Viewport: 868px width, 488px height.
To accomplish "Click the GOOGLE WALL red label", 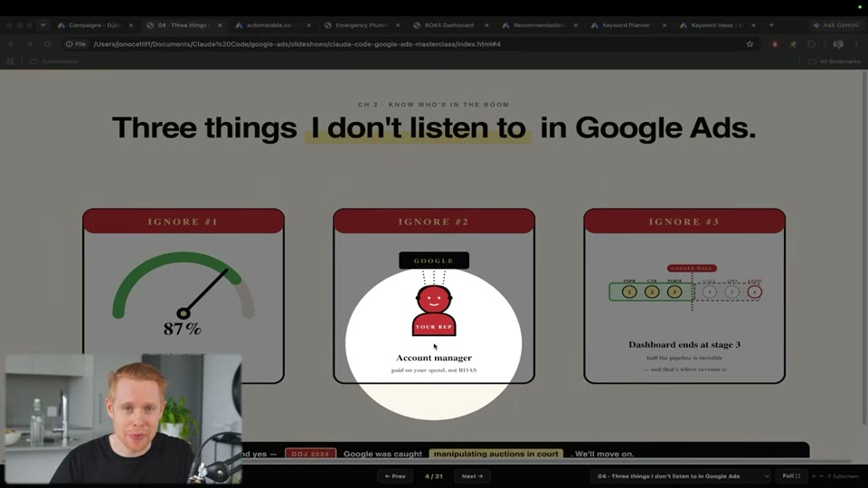I will pos(692,268).
